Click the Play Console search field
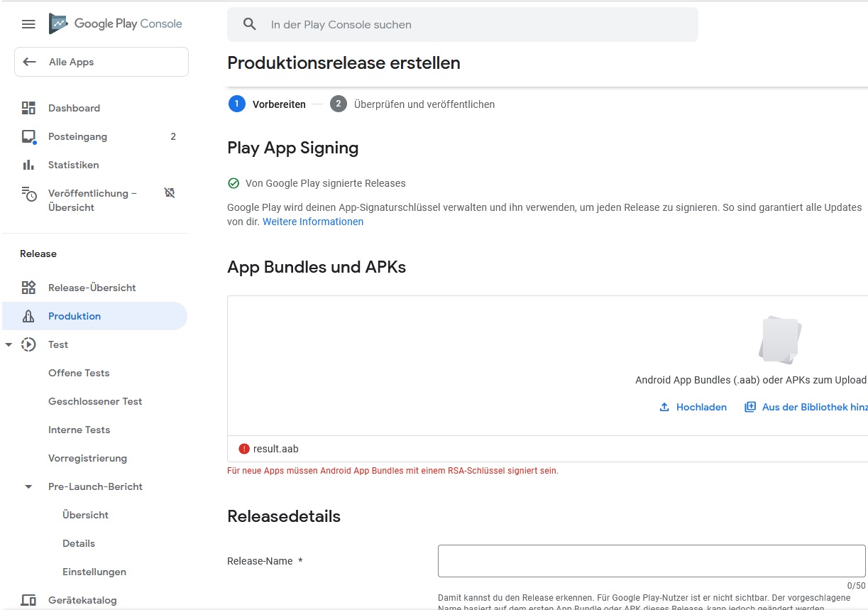 462,25
